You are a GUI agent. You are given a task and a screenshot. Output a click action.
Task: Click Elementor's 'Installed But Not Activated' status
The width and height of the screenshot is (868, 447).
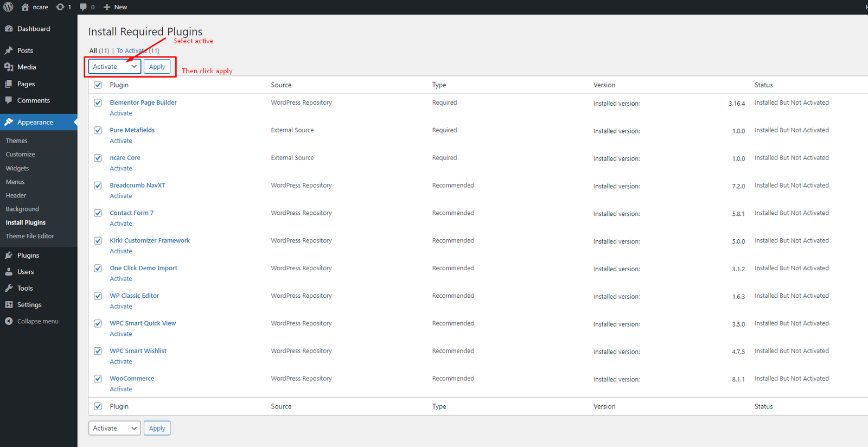click(792, 103)
